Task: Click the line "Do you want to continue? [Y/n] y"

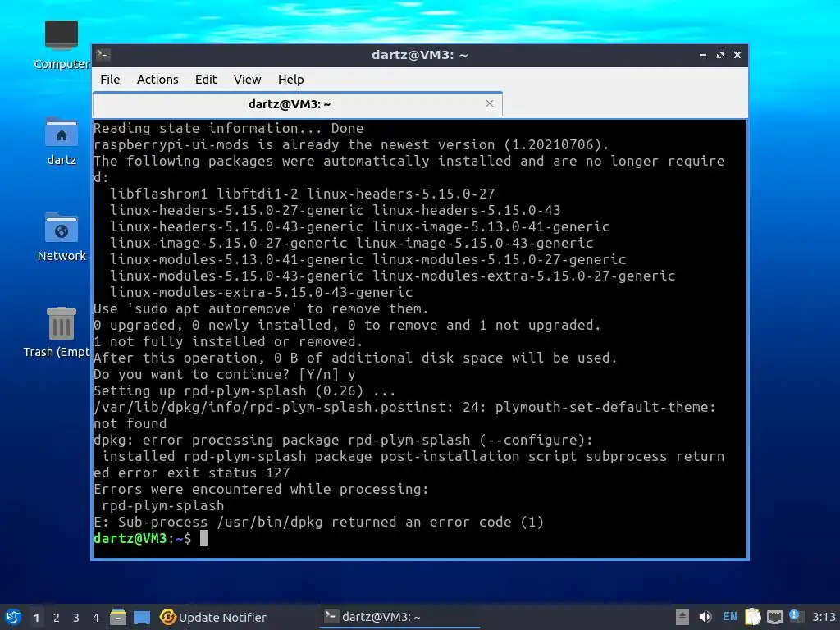Action: tap(225, 374)
